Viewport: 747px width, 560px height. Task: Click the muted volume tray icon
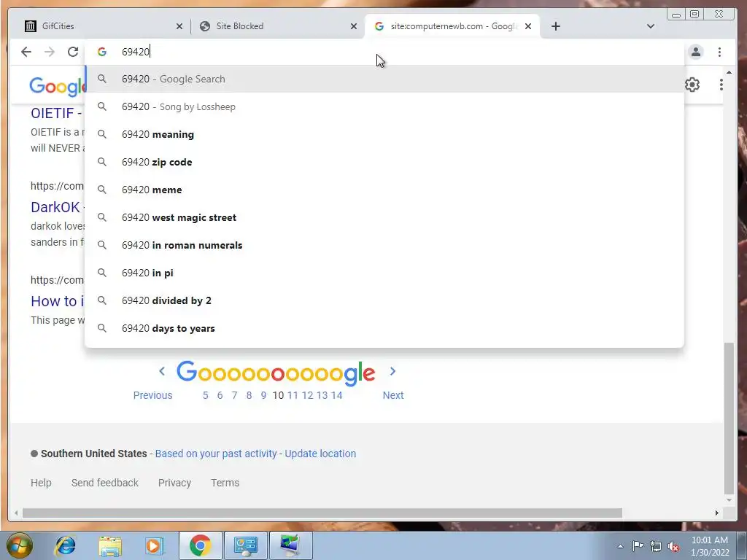pos(673,547)
